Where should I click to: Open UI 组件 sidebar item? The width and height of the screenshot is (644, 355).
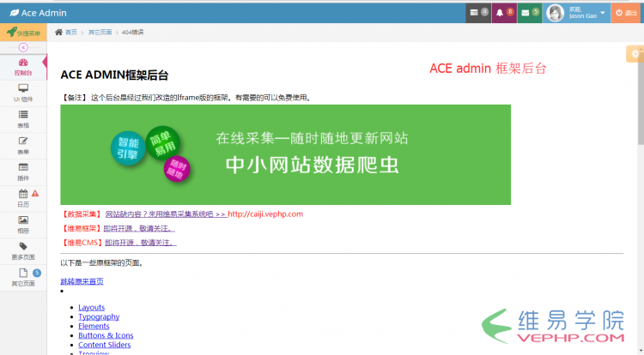point(23,93)
